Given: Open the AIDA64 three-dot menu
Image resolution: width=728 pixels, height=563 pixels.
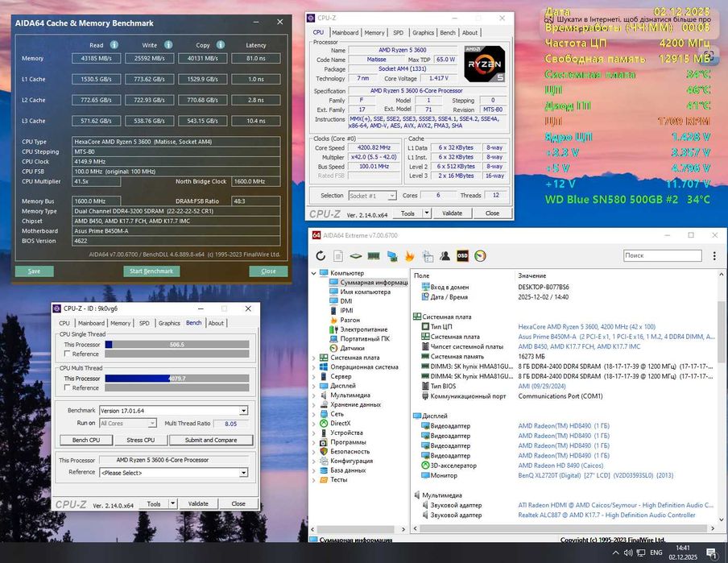Looking at the screenshot, I should [714, 256].
